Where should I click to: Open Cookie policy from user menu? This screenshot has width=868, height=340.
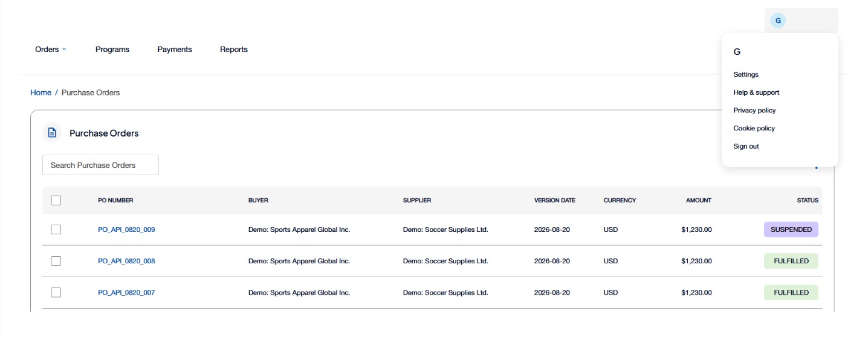click(754, 128)
